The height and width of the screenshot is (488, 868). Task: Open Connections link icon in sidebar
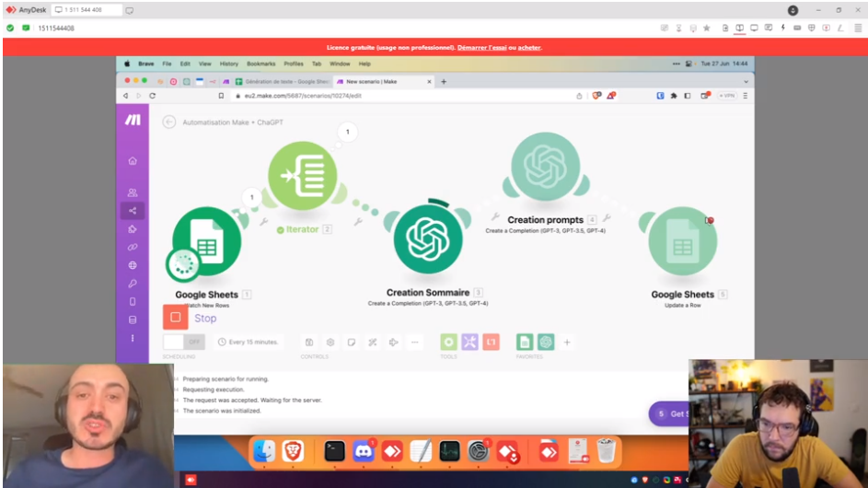click(133, 247)
